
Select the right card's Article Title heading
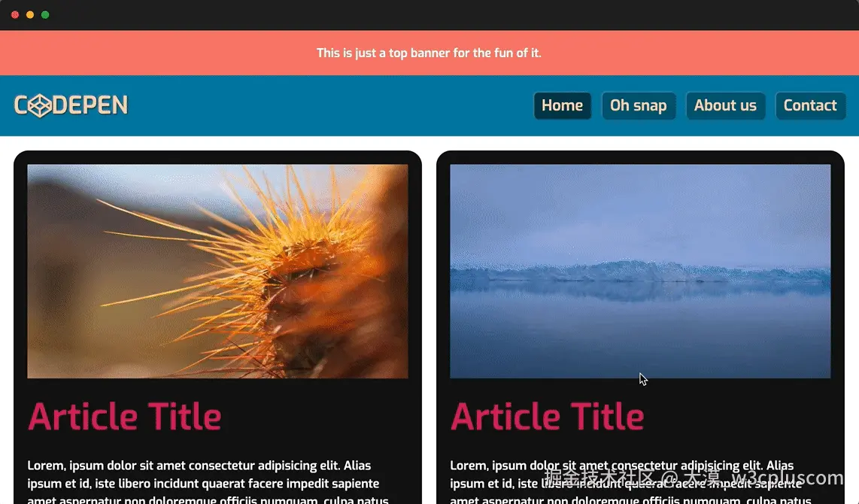[x=547, y=417]
